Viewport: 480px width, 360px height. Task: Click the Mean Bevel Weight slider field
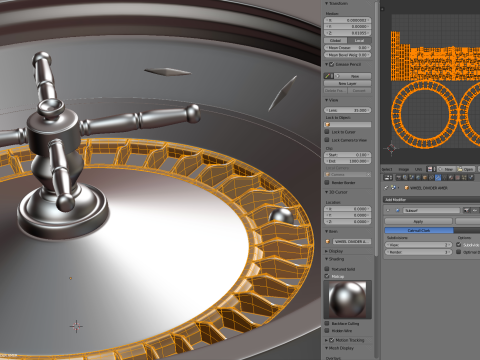(348, 55)
